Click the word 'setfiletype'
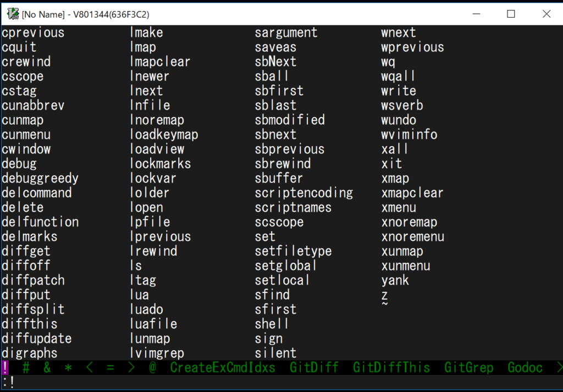Screen dimensions: 563x392 (294, 251)
